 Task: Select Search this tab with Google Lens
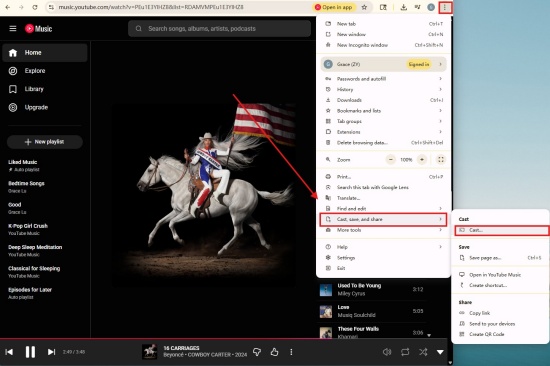384,187
